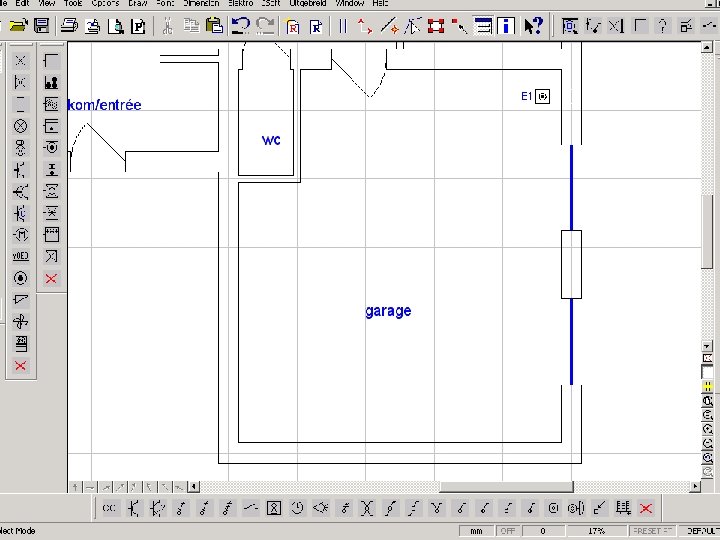Viewport: 720px width, 540px height.
Task: Click the 'mm' units field in status bar
Action: [477, 531]
